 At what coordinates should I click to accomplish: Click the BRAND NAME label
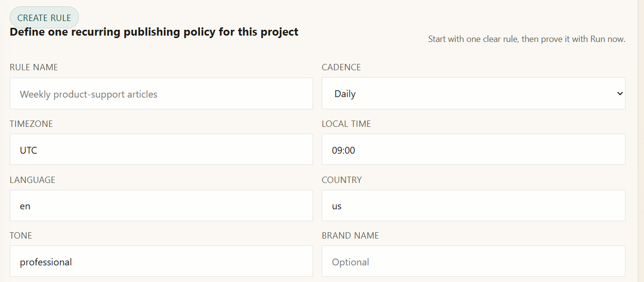[350, 236]
